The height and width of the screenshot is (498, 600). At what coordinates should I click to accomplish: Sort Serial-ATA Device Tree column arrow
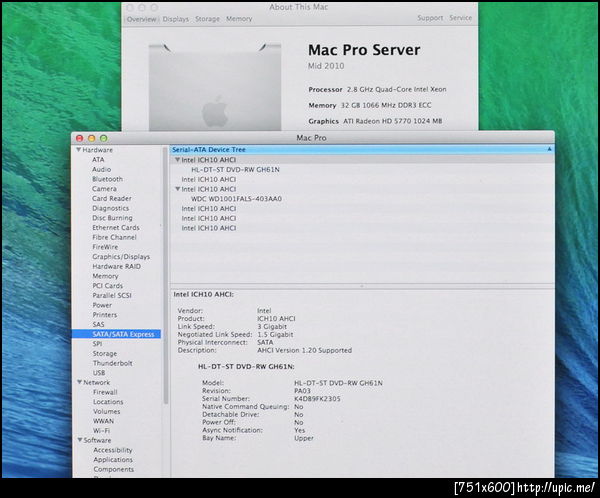pyautogui.click(x=549, y=149)
